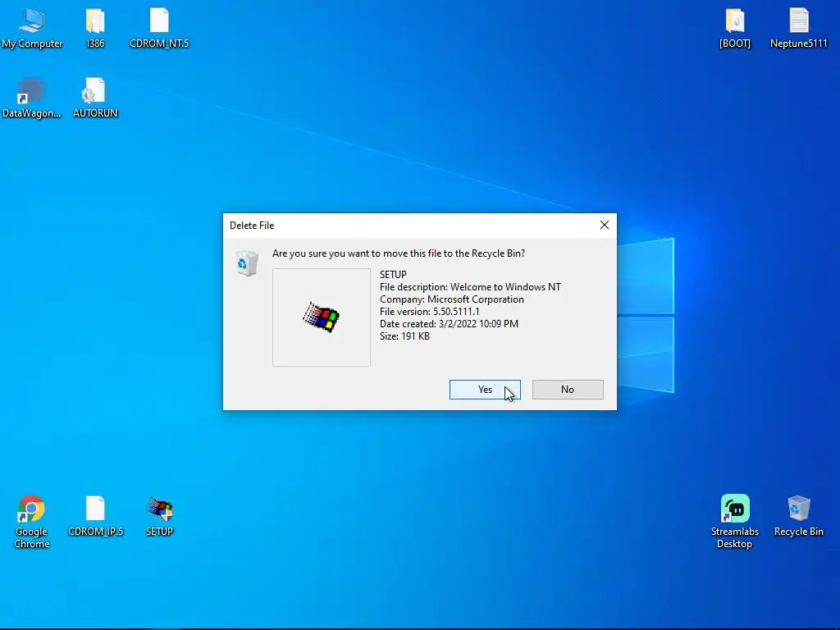Viewport: 840px width, 630px height.
Task: Click the 'File version: 5.50.5111.1' line
Action: point(430,311)
